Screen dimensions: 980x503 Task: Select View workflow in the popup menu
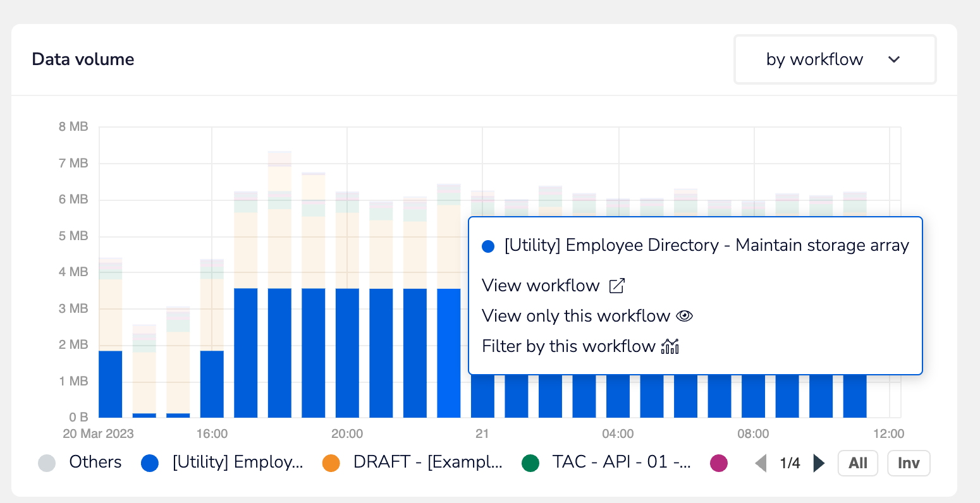tap(541, 286)
